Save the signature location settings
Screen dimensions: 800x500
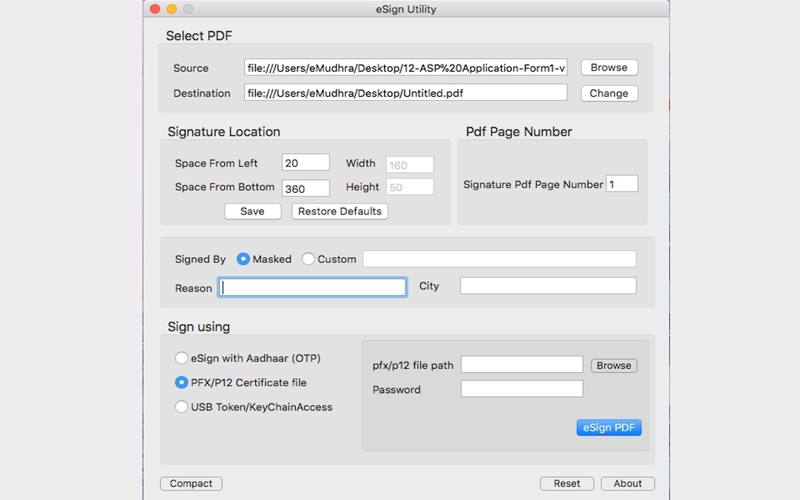pyautogui.click(x=253, y=211)
